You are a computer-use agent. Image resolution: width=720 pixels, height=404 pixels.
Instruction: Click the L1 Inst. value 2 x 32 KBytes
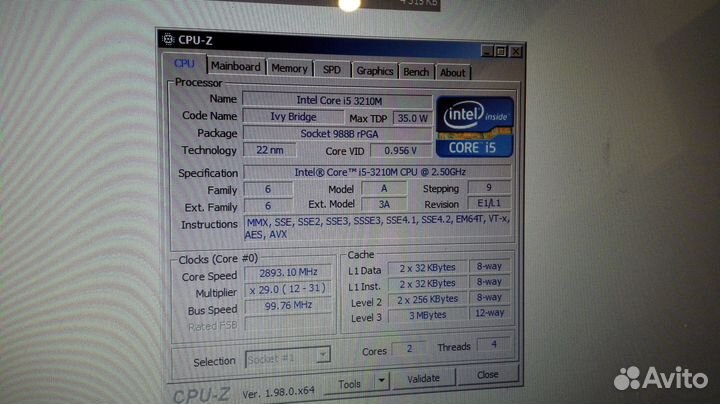[427, 284]
